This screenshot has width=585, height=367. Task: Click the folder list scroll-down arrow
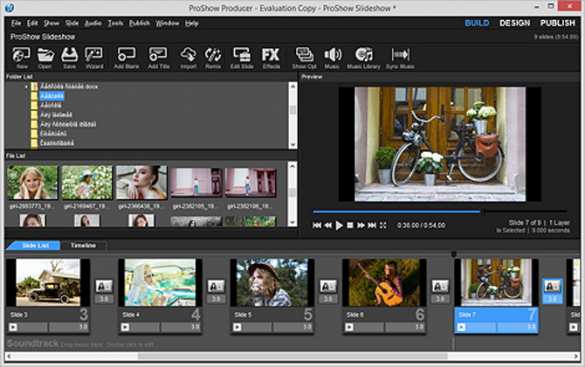click(293, 145)
